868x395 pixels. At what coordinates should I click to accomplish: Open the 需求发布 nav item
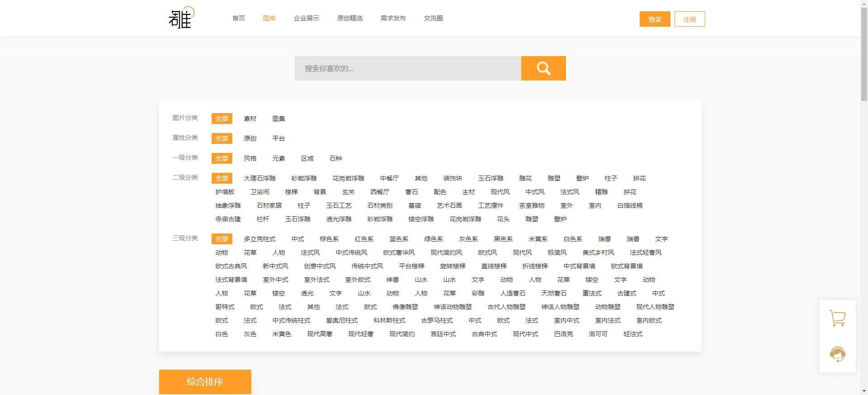click(x=393, y=18)
